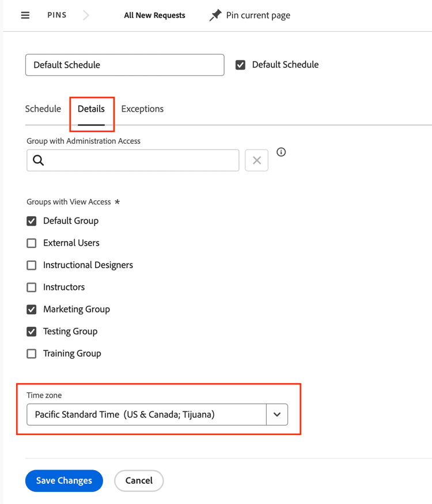Image resolution: width=432 pixels, height=504 pixels.
Task: Uncheck the Default Group checkbox
Action: (x=32, y=221)
